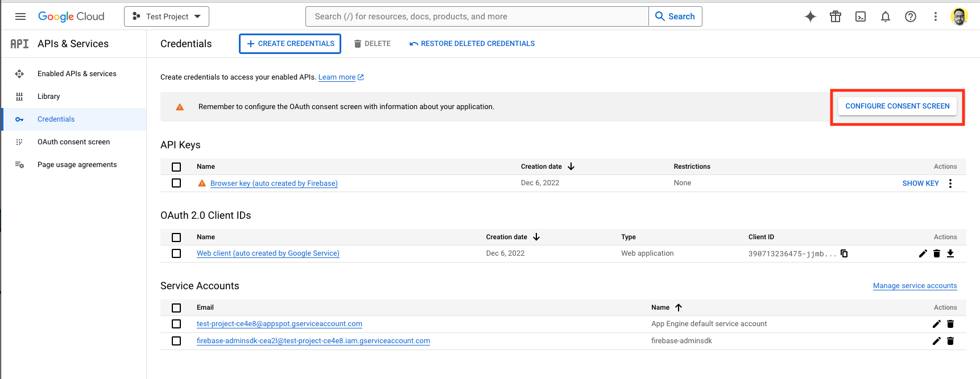Screen dimensions: 980x379
Task: Open OAuth consent screen page
Action: (73, 142)
